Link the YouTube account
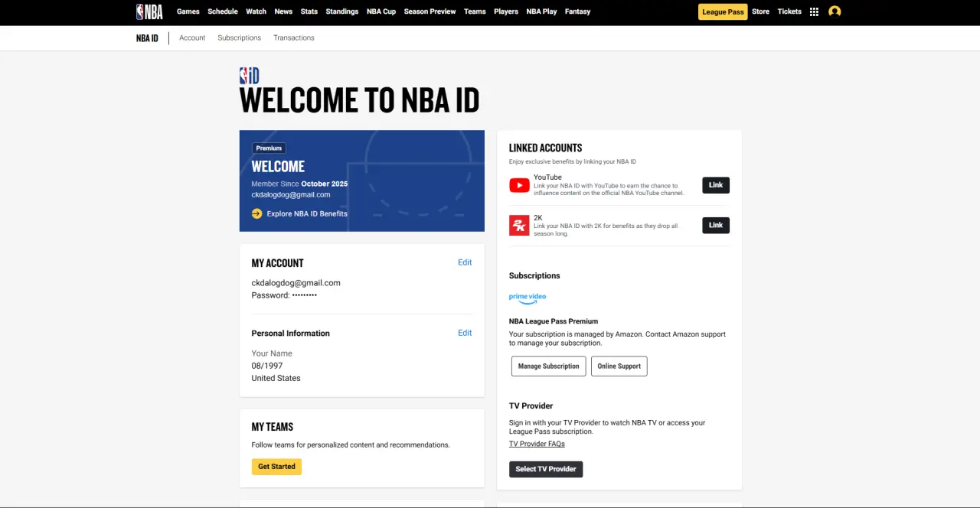The image size is (980, 508). [716, 185]
